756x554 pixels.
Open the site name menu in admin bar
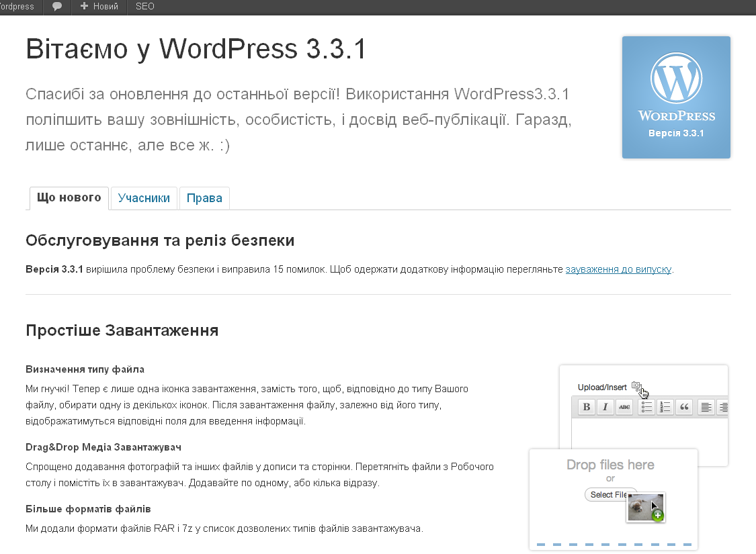coord(17,6)
